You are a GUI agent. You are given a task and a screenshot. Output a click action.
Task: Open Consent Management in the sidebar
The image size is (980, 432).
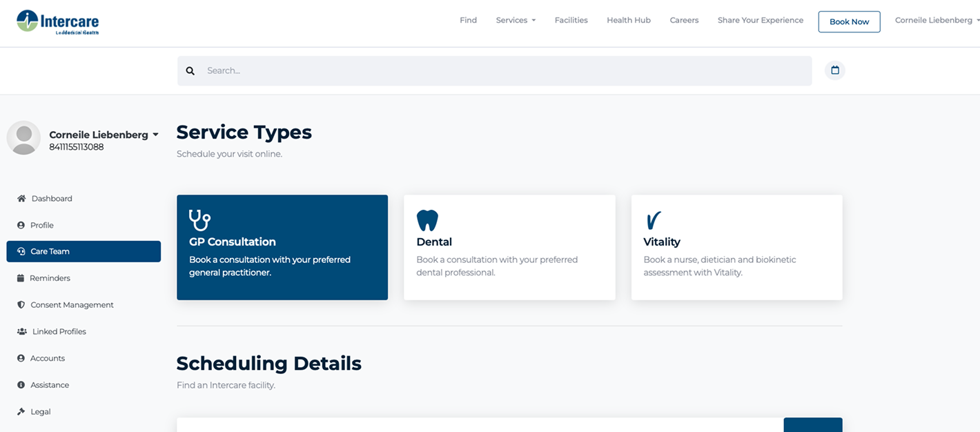pyautogui.click(x=84, y=305)
